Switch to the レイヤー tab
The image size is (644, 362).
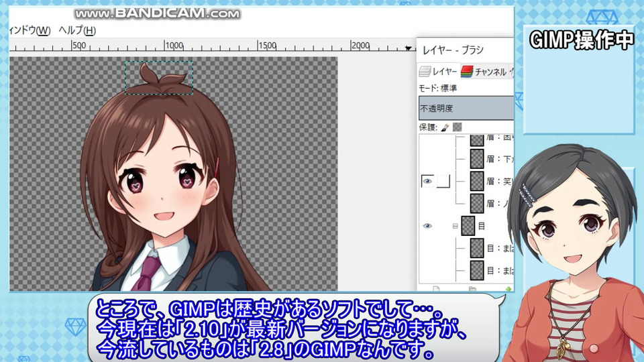click(x=438, y=72)
